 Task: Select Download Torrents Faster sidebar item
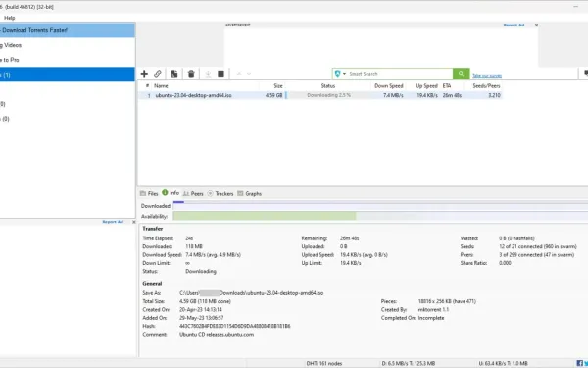point(68,30)
